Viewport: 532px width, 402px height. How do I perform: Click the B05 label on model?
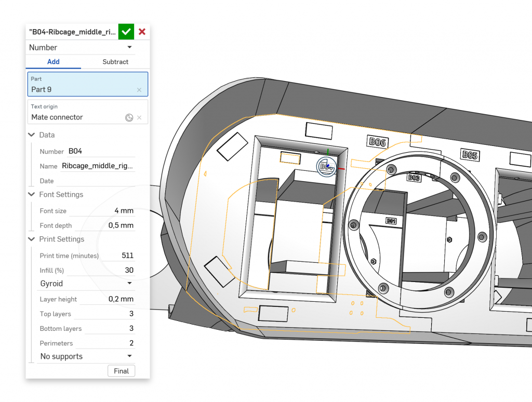pyautogui.click(x=470, y=155)
